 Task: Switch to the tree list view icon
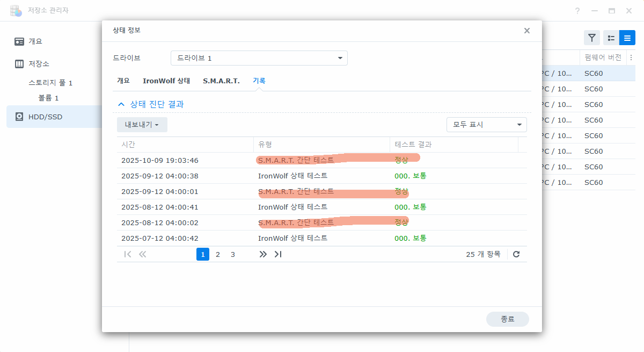611,38
